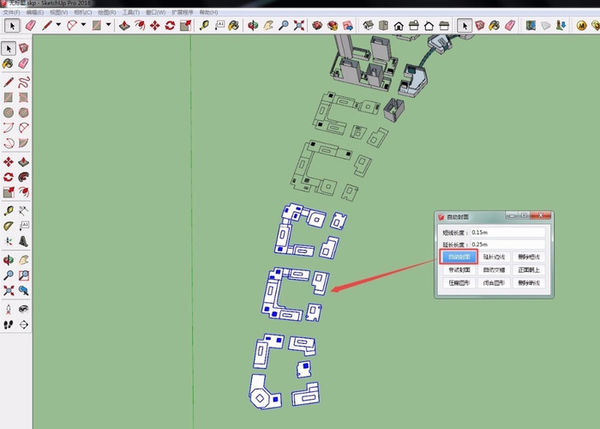Click the 正面朝上 button in dialog
600x429 pixels.
click(529, 270)
